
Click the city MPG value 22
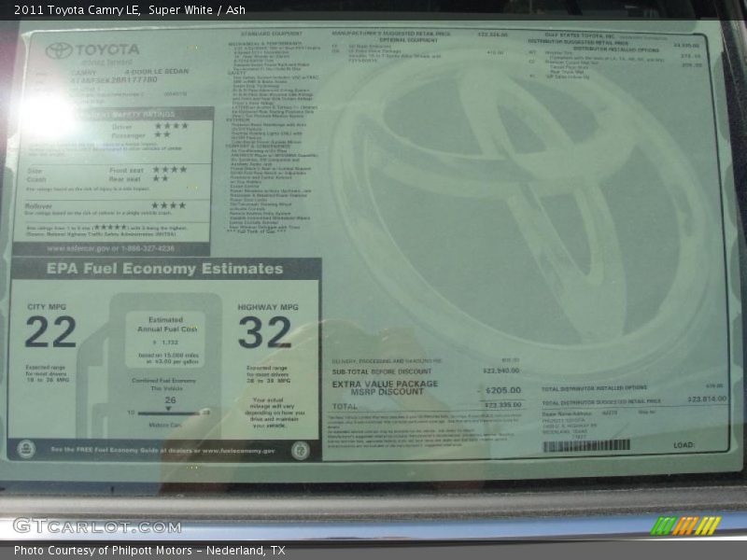click(x=50, y=332)
